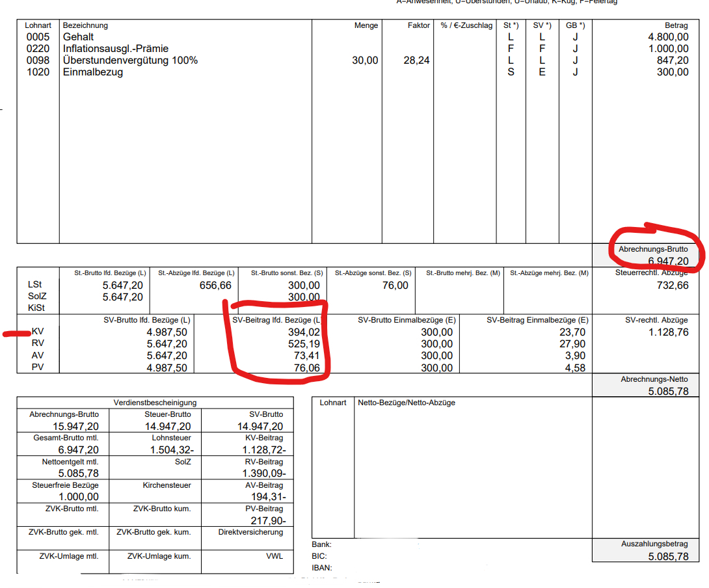Click the PV-Beitrag value 217,90-
This screenshot has width=709, height=588.
(x=269, y=520)
